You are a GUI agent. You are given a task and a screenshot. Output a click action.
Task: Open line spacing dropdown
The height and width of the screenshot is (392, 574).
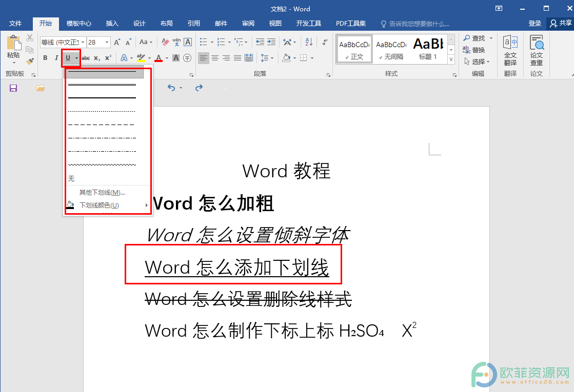coord(267,58)
